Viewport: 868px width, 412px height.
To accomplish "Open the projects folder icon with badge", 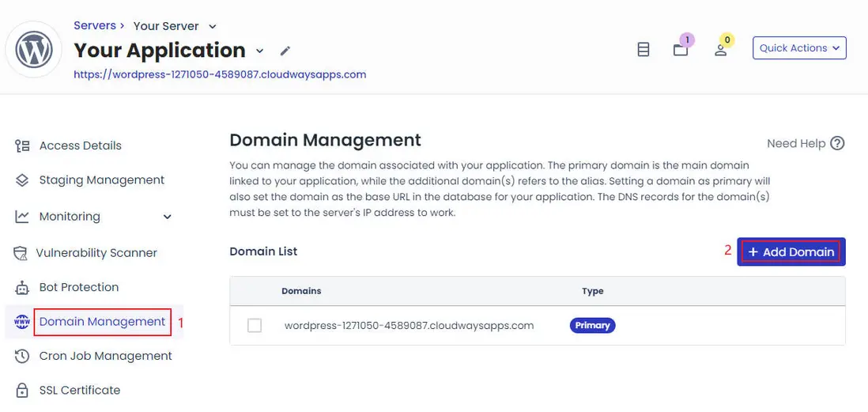I will click(681, 49).
